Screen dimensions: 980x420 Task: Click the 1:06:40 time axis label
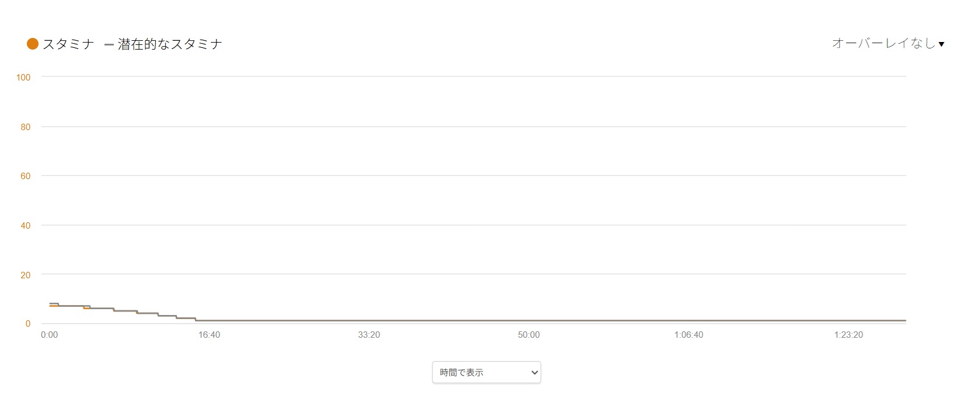point(689,335)
